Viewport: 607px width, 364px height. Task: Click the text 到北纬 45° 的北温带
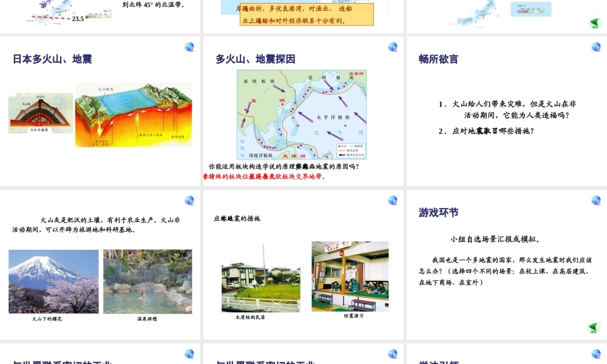(154, 5)
